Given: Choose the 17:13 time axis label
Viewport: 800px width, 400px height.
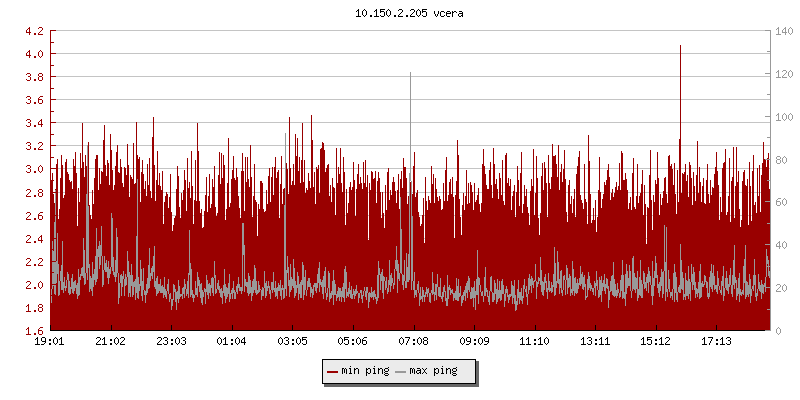Looking at the screenshot, I should point(716,342).
